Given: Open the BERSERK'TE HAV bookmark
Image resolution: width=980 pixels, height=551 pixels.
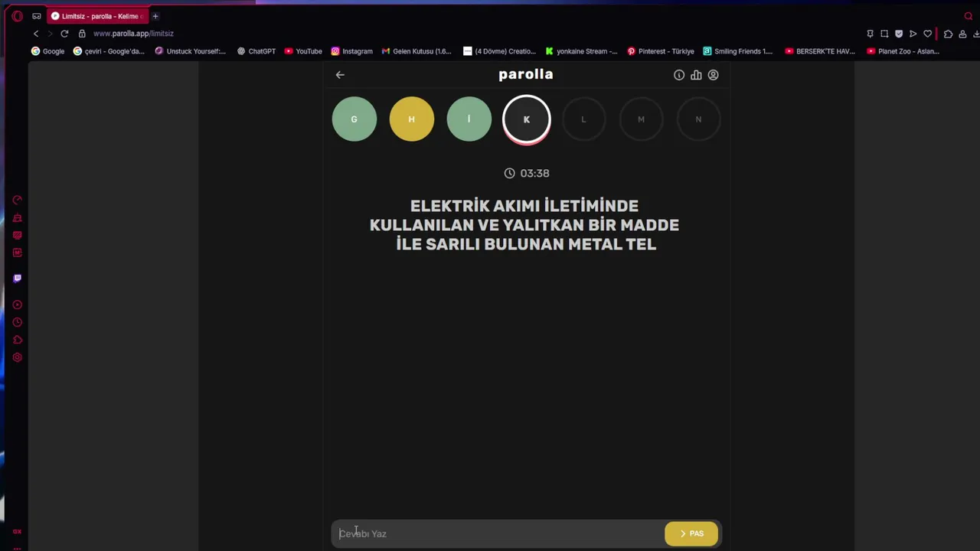Looking at the screenshot, I should pos(820,51).
